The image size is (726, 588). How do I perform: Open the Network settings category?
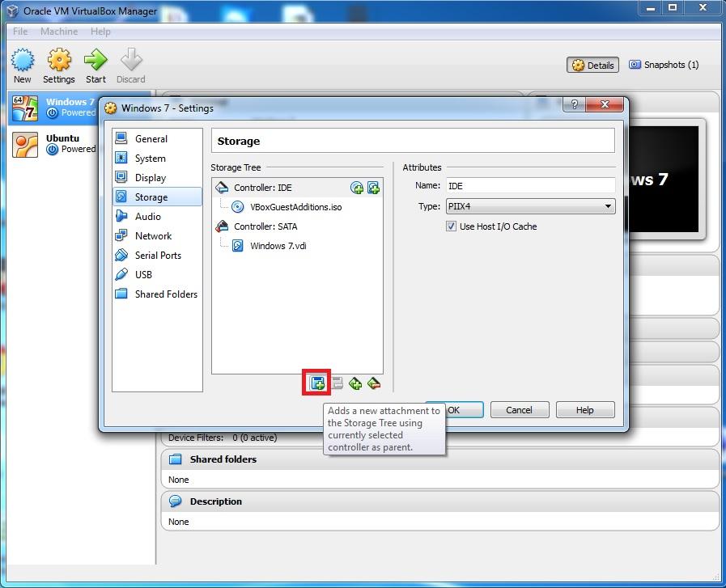[155, 235]
